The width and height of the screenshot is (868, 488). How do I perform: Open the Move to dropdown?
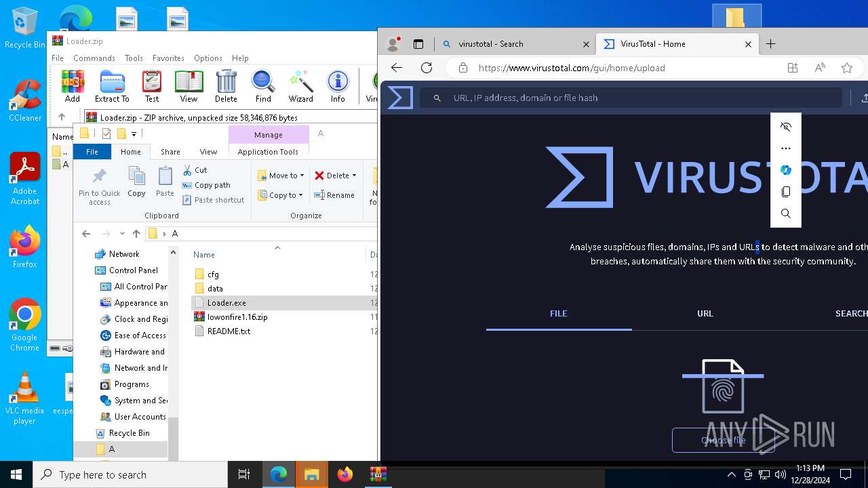281,176
